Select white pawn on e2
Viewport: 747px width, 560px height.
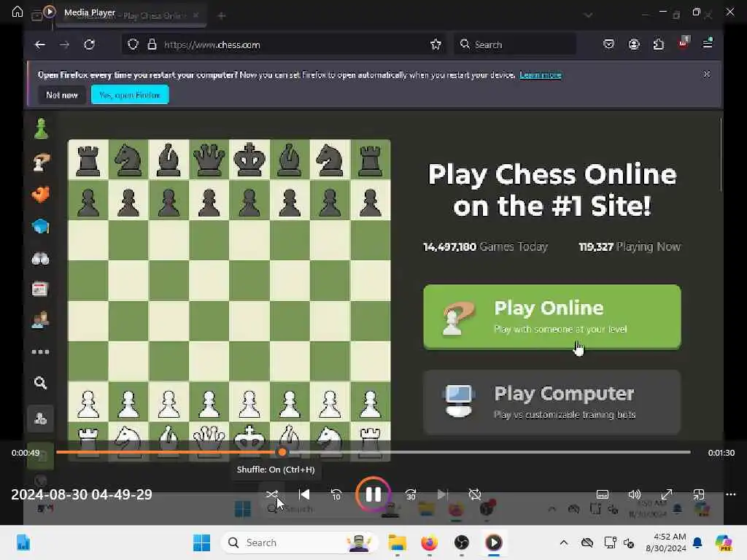click(249, 405)
